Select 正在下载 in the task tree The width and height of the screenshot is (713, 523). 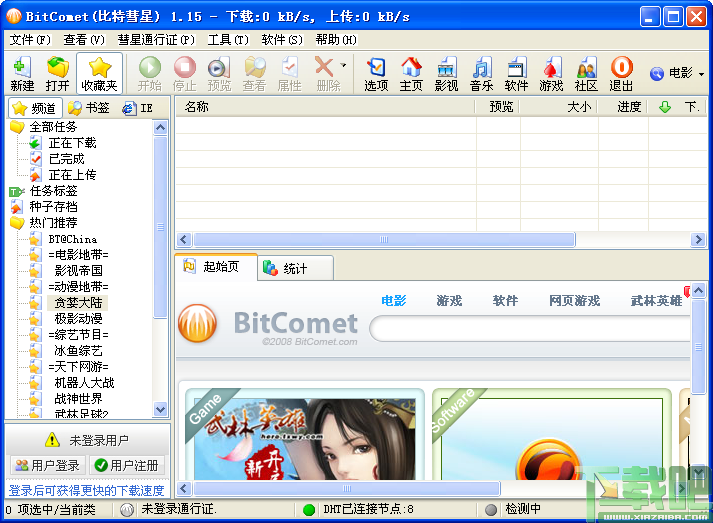tap(72, 143)
